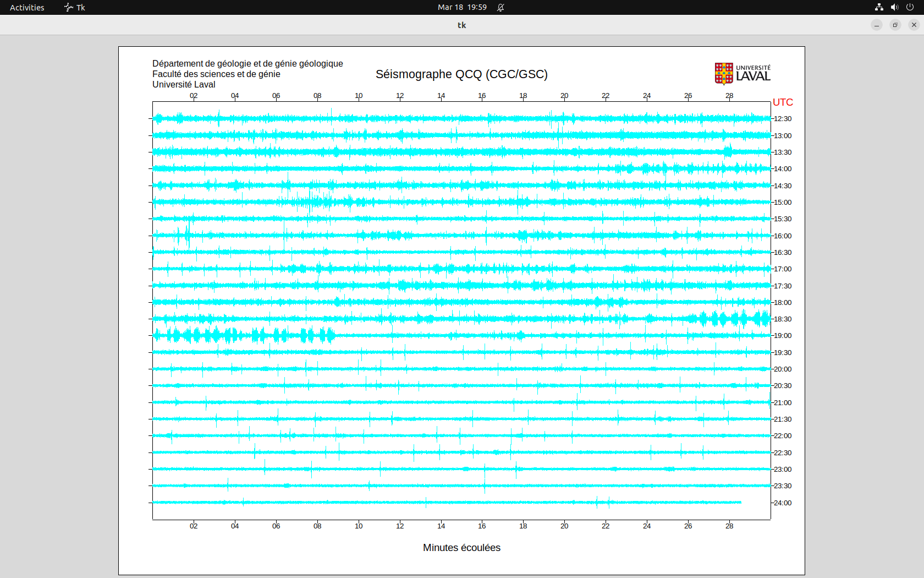Image resolution: width=924 pixels, height=578 pixels.
Task: Click the volume speaker icon
Action: (x=894, y=7)
